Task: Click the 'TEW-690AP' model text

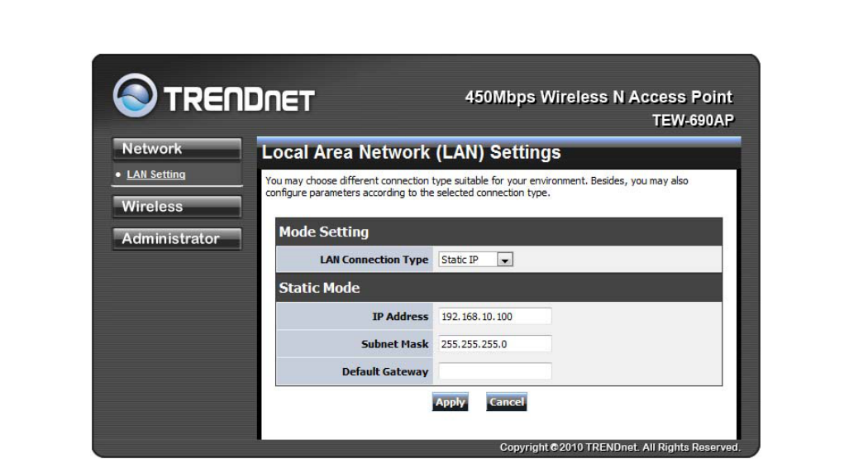Action: 693,121
